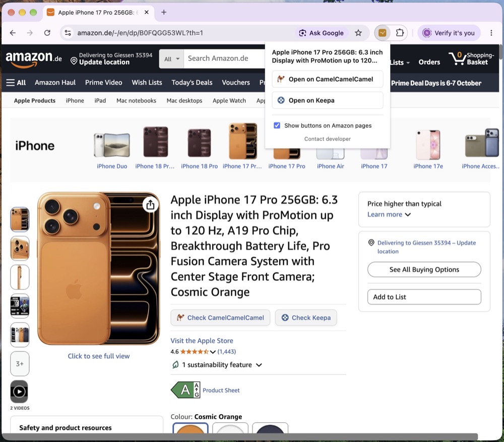The width and height of the screenshot is (504, 442).
Task: Expand Learn more about price
Action: 389,214
